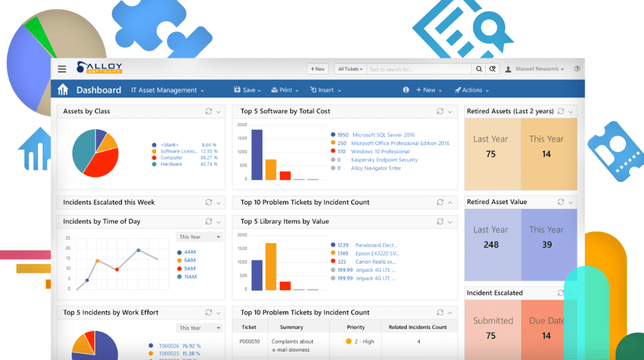The image size is (644, 360).
Task: Expand the Incidents Escalated this Week panel
Action: [x=218, y=202]
